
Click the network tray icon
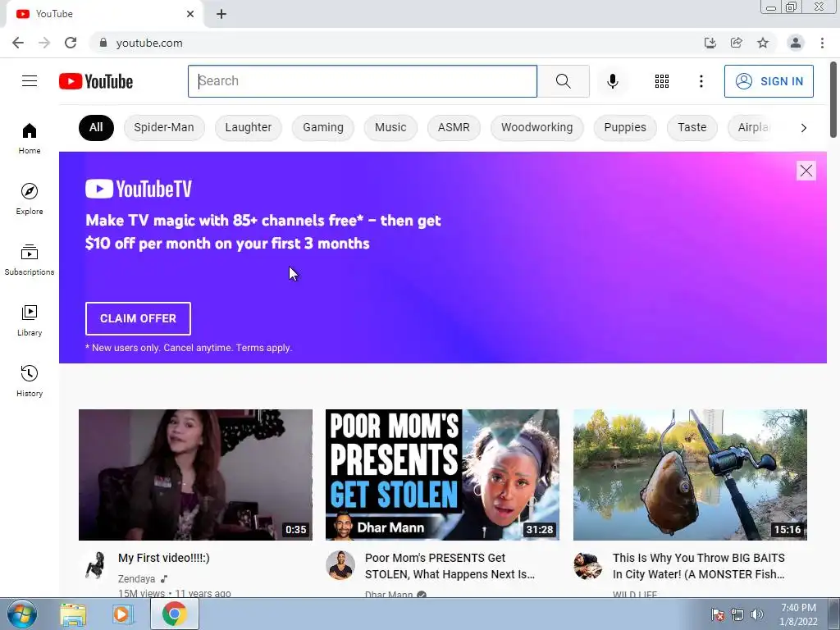737,614
